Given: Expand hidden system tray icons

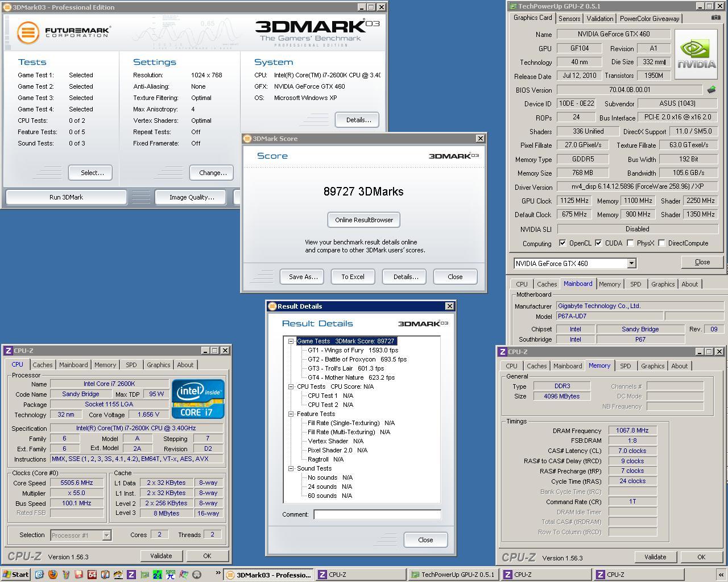Looking at the screenshot, I should click(721, 575).
